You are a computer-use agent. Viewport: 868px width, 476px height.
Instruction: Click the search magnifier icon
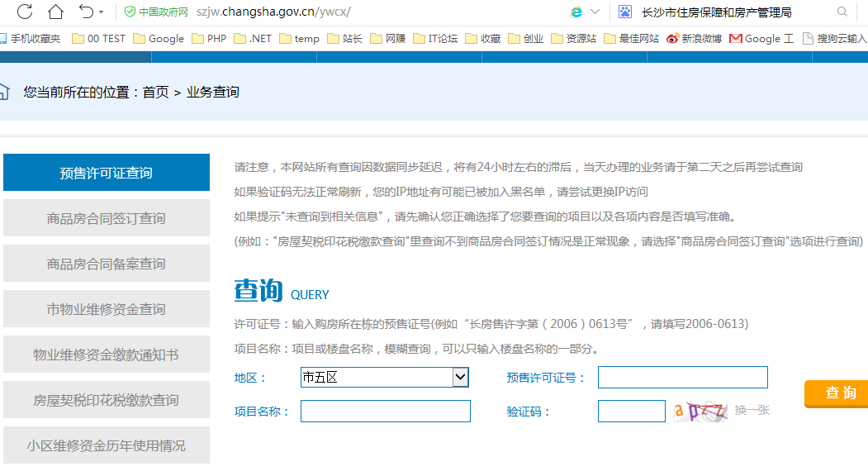coord(842,12)
